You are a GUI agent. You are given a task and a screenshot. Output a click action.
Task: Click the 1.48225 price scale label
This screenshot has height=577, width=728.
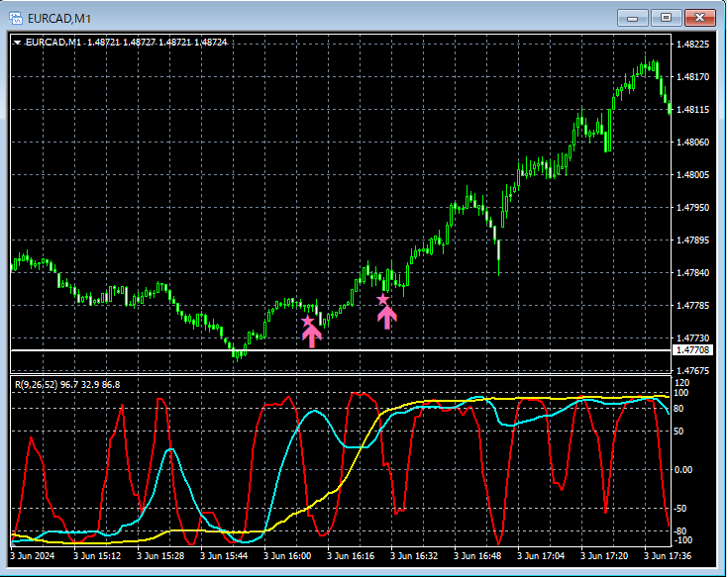(x=692, y=45)
